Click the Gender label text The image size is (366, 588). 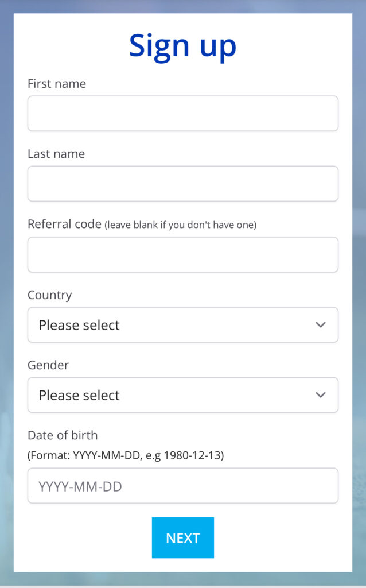48,365
